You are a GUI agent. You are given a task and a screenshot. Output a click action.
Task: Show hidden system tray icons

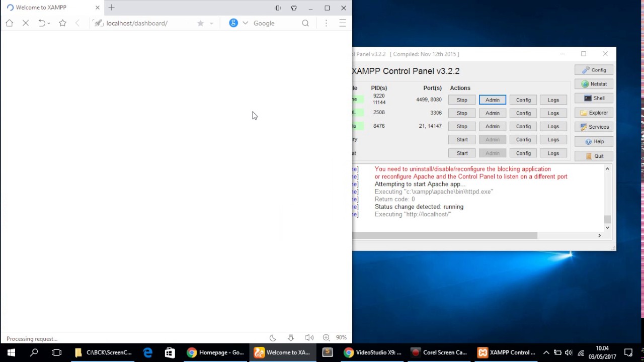tap(546, 352)
